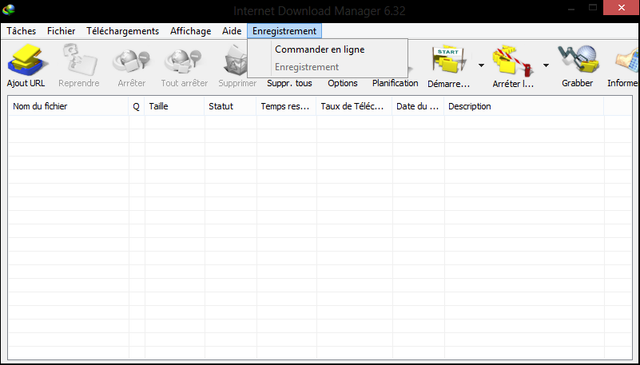The image size is (640, 365).
Task: Sort by Statut column header
Action: (230, 107)
